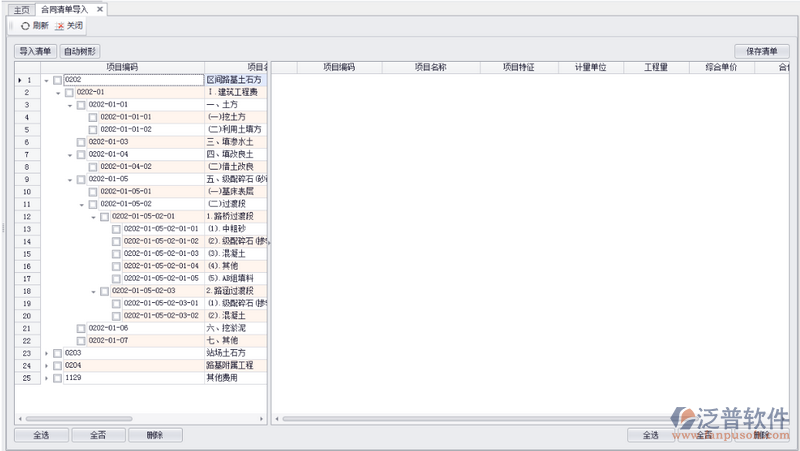Check the box for item 0202
This screenshot has width=800, height=451.
point(58,80)
